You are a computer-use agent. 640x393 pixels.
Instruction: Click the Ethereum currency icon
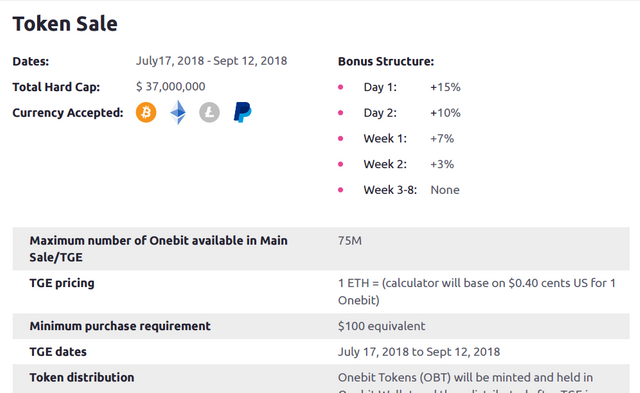(178, 112)
